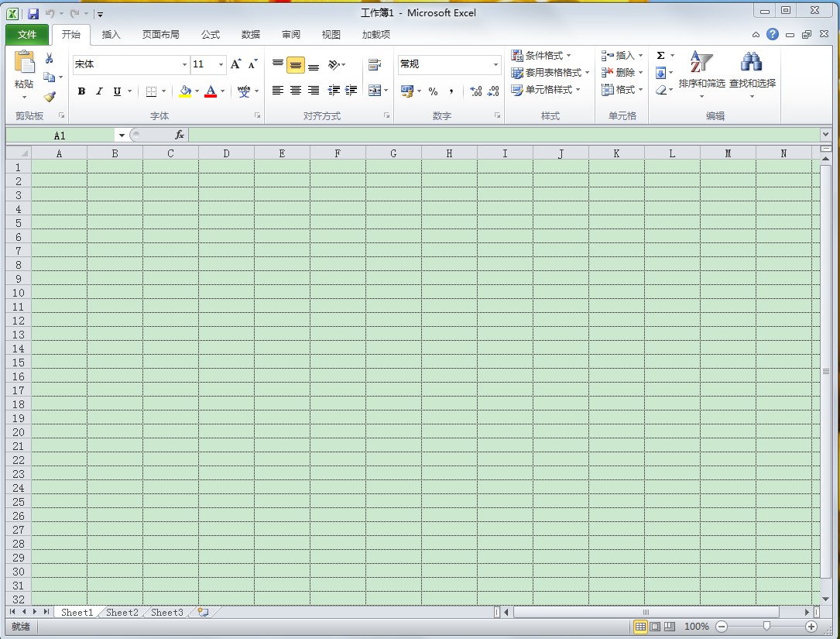Switch to the 数据 Data tab
This screenshot has width=840, height=639.
(x=251, y=35)
